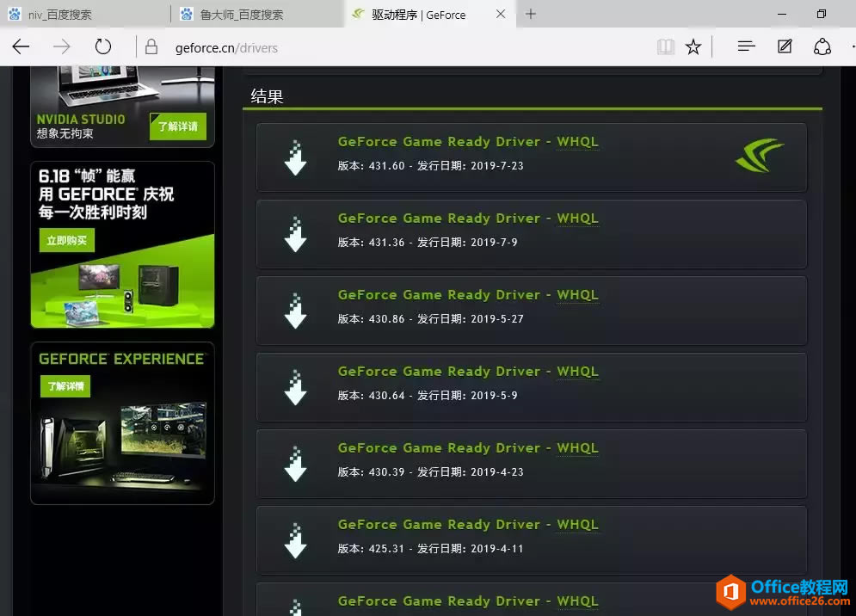The image size is (856, 616).
Task: Open reading view book icon
Action: 666,47
